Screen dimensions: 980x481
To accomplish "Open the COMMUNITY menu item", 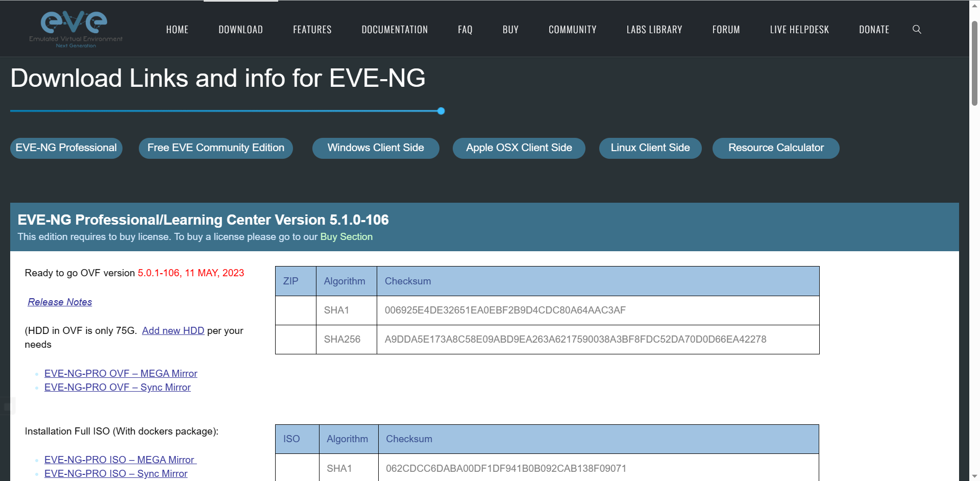I will coord(572,30).
